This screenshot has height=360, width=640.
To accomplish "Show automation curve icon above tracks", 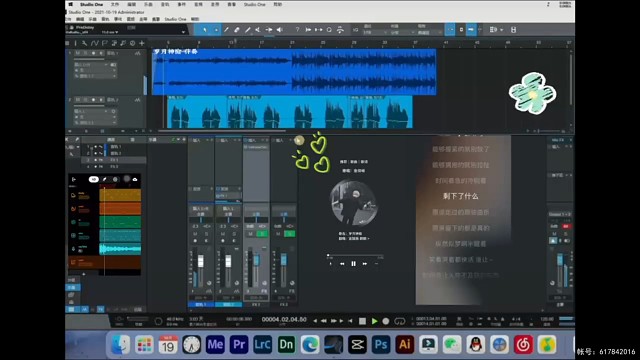I will 95,43.
